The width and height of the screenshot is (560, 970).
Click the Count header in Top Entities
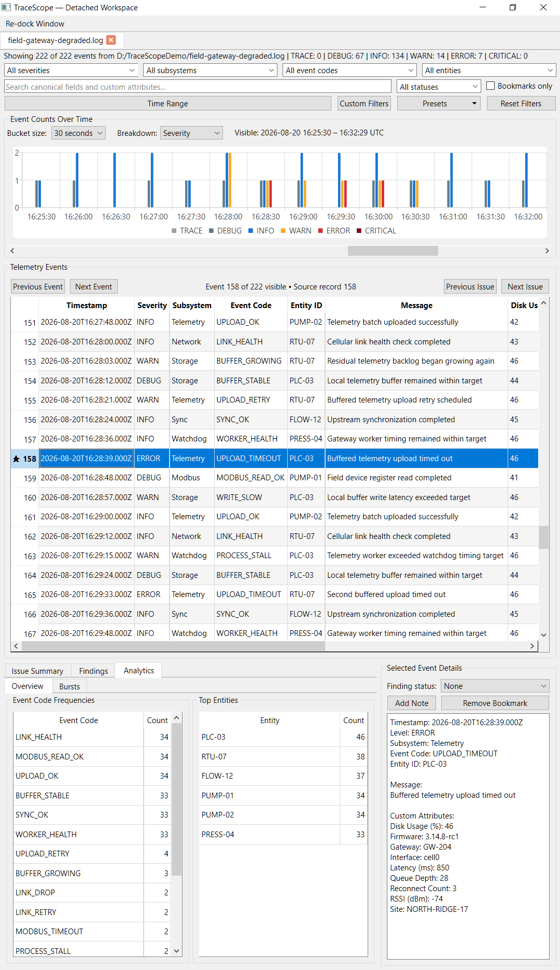pos(354,720)
